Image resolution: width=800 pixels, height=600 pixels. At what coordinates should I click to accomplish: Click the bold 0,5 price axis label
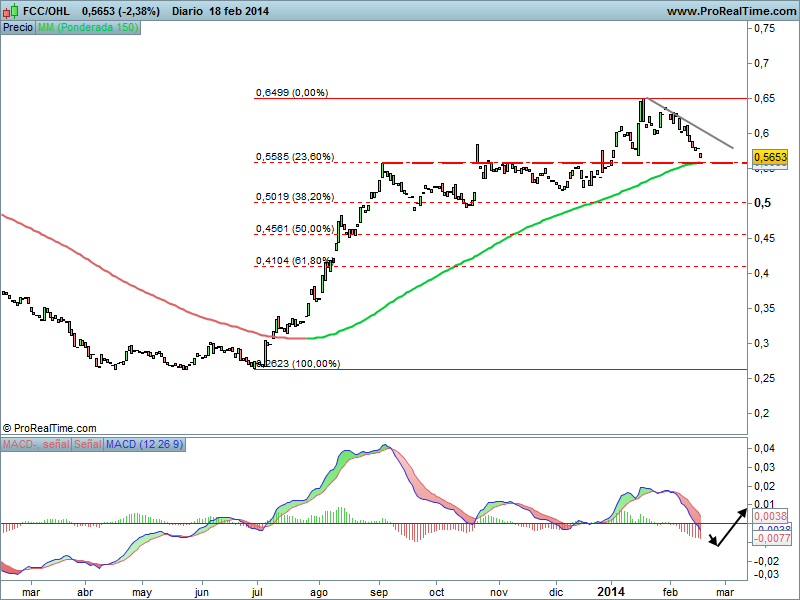coord(763,203)
